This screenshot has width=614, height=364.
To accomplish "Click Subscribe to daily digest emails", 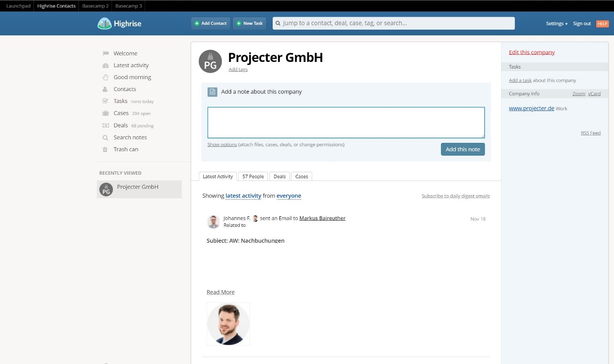I will (456, 196).
